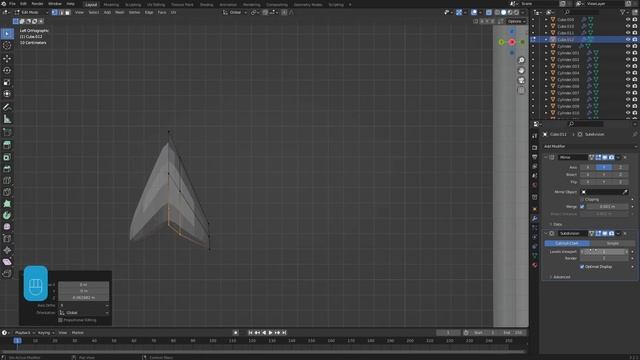Open the Orientation dropdown in operator panel
Screen dimensions: 640x360
tap(84, 313)
